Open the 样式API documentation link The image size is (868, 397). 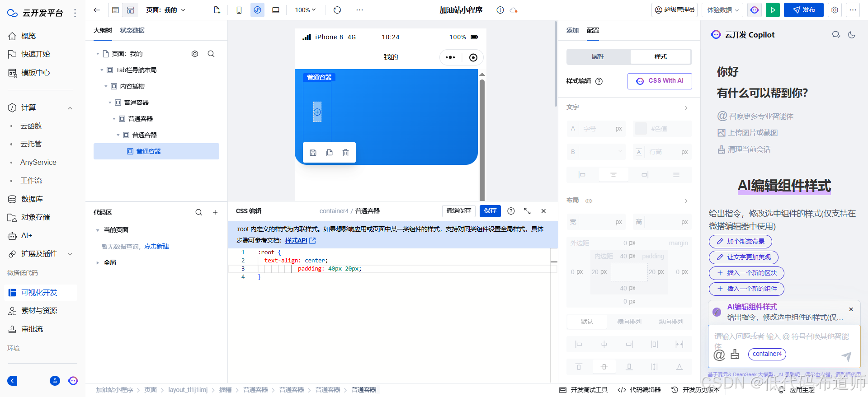point(300,241)
